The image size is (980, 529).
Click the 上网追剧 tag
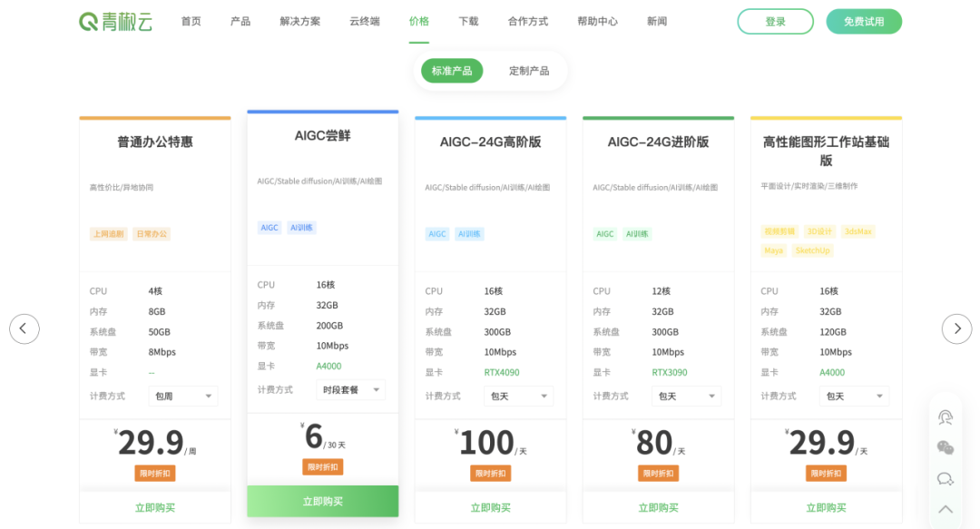(x=109, y=234)
